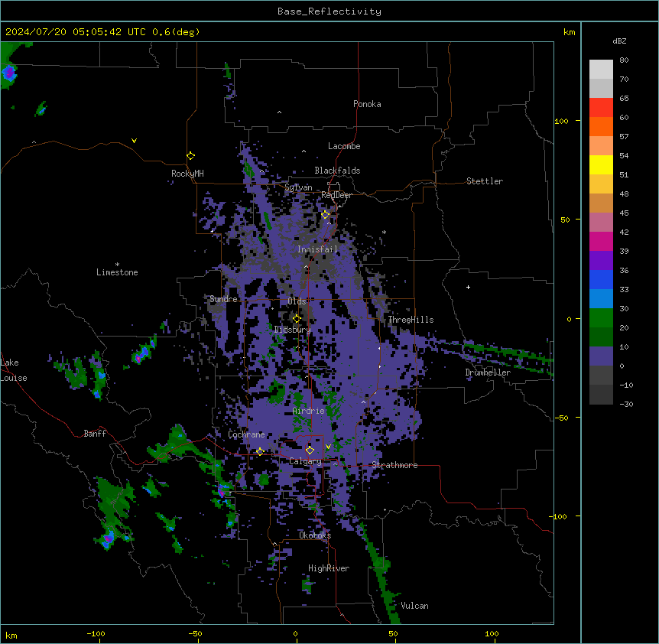Click the -30 value on dBZ scale
Image resolution: width=659 pixels, height=644 pixels.
(626, 404)
